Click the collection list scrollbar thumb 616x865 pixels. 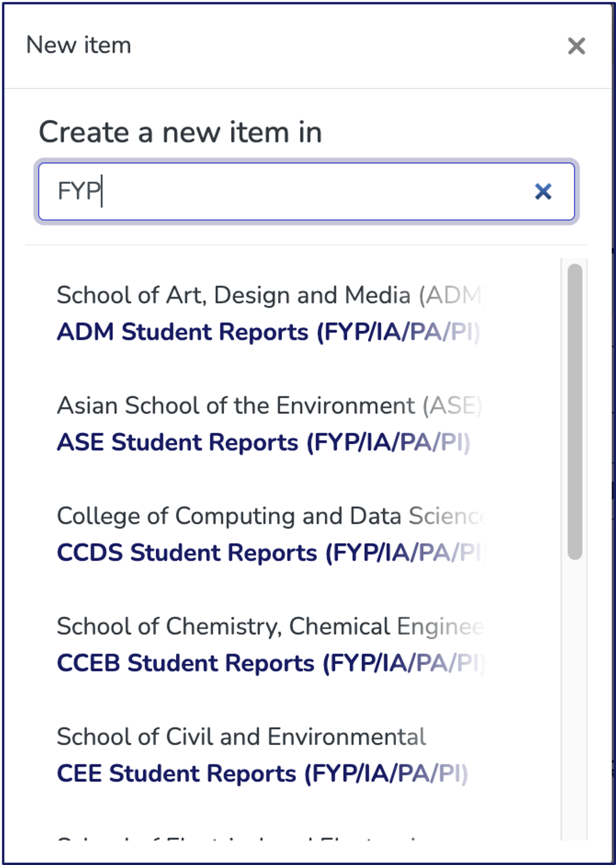[x=574, y=411]
